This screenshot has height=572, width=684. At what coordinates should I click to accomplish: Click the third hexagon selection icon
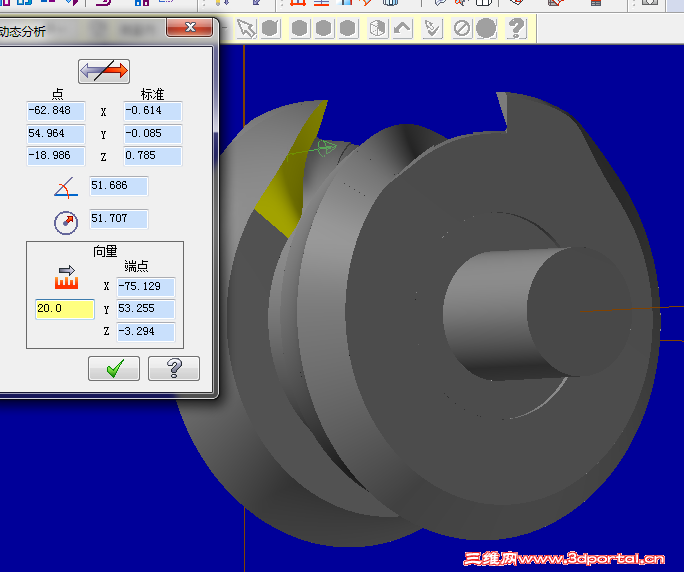click(x=347, y=29)
